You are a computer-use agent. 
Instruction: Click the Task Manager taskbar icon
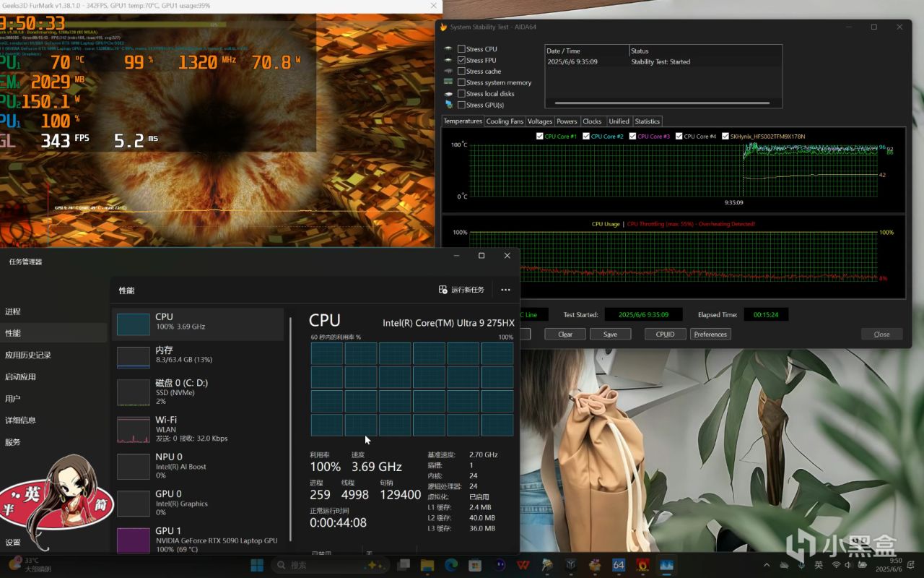(x=666, y=565)
